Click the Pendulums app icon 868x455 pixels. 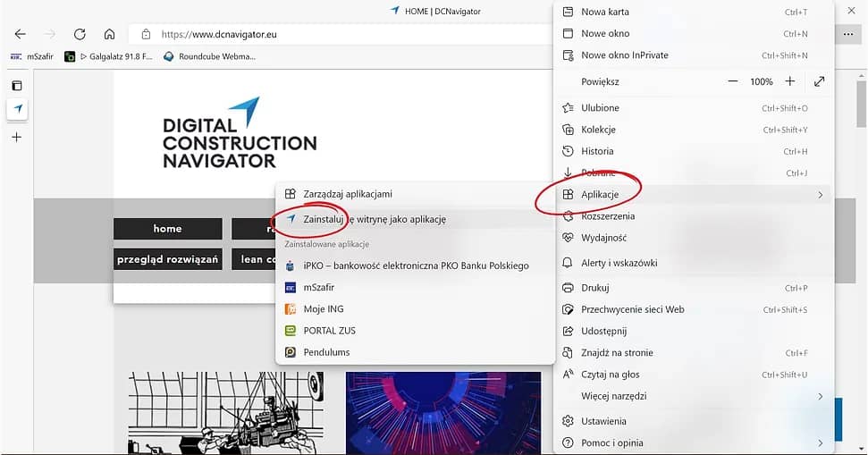(x=290, y=352)
